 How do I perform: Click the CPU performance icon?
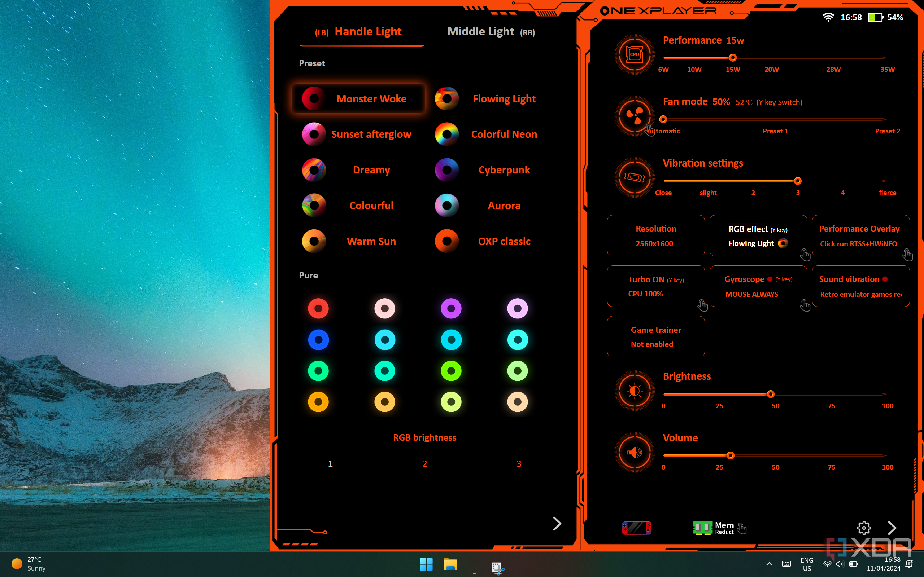point(634,54)
